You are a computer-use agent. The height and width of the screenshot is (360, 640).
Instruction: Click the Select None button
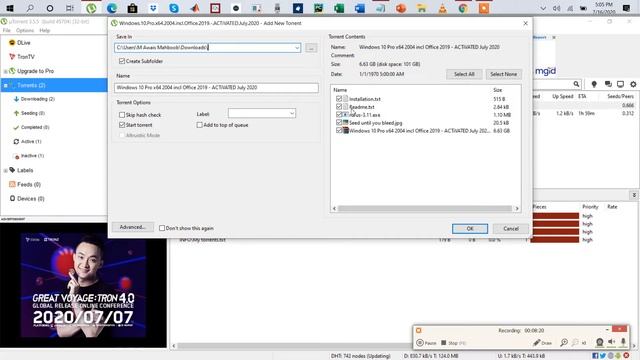[x=503, y=74]
